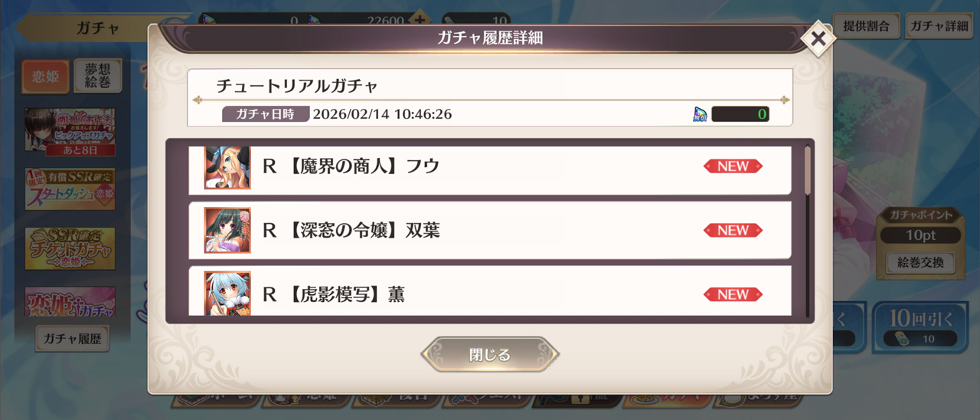Open 提供割合 drop rates
Image resolution: width=980 pixels, height=420 pixels.
[866, 25]
